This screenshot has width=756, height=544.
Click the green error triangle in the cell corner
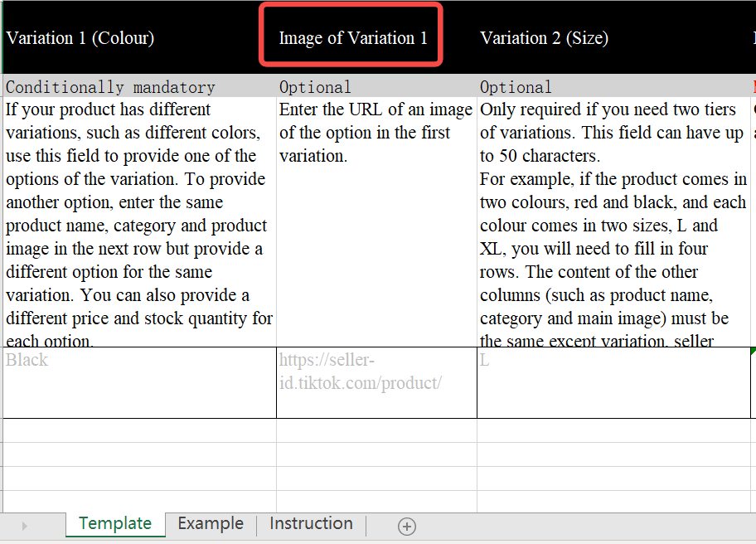click(x=753, y=351)
